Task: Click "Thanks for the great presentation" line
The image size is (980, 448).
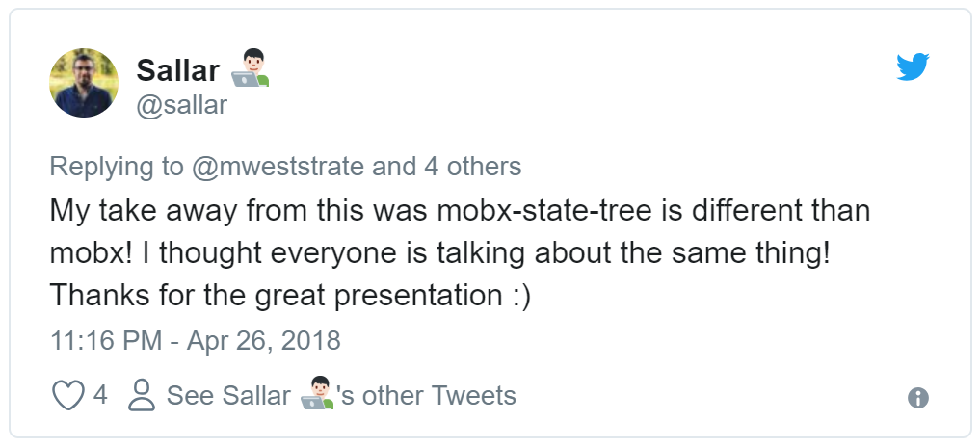Action: tap(290, 295)
